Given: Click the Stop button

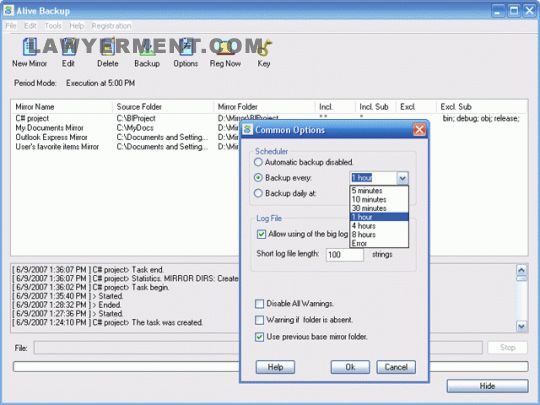Looking at the screenshot, I should tap(507, 347).
